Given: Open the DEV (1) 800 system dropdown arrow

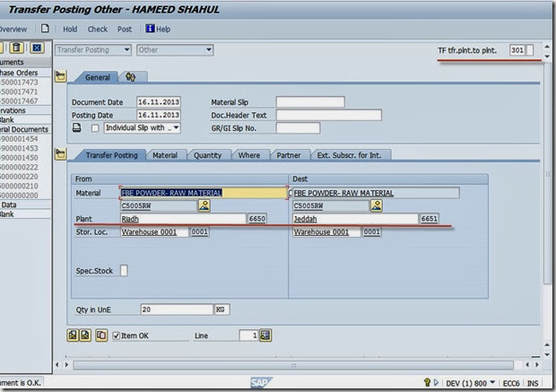Looking at the screenshot, I should tap(492, 382).
